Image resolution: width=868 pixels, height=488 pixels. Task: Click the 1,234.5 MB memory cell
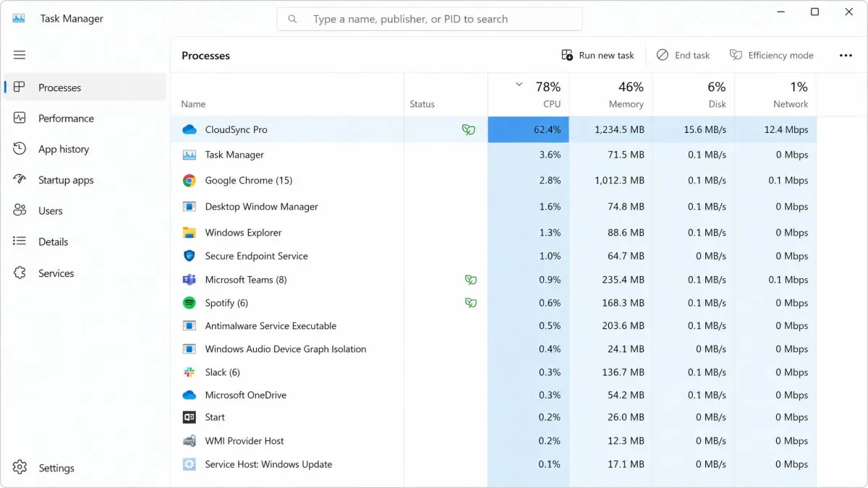pos(610,129)
